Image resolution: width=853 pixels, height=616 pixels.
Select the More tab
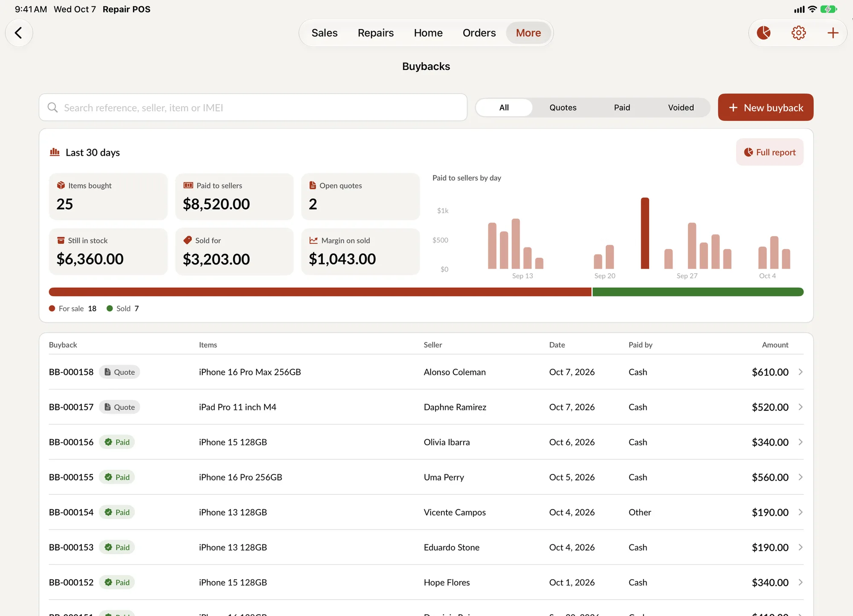pyautogui.click(x=528, y=33)
